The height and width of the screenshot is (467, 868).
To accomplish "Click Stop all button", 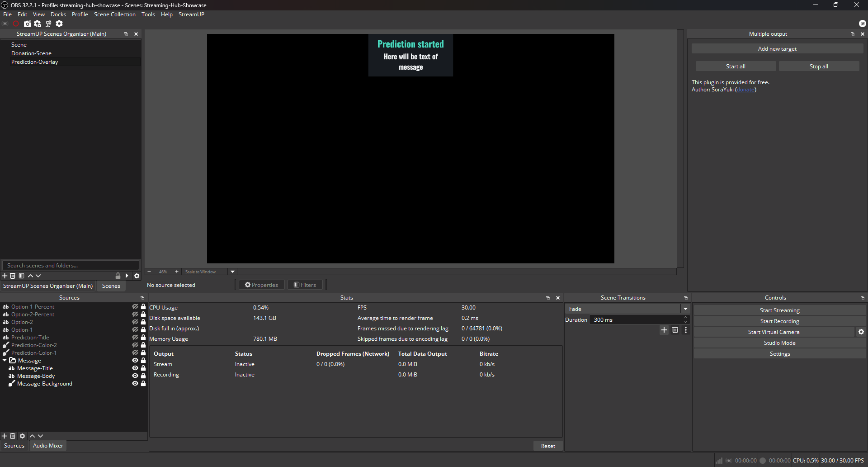I will coord(819,67).
